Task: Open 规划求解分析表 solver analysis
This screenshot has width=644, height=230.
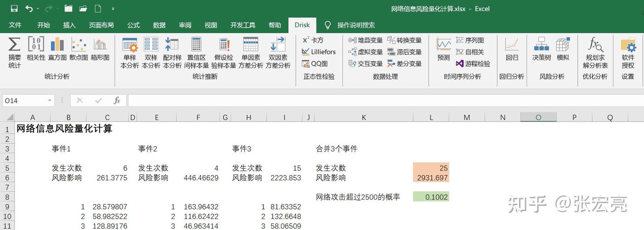Action: [595, 52]
